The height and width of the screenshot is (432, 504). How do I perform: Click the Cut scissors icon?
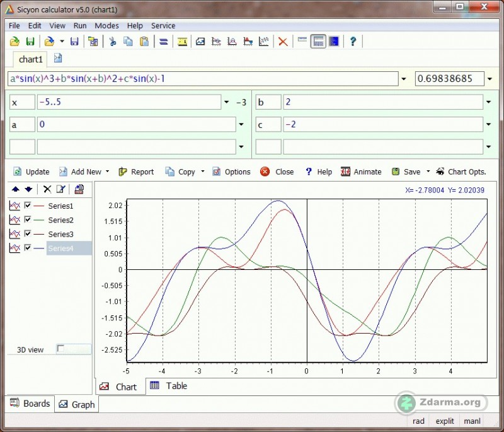point(113,42)
